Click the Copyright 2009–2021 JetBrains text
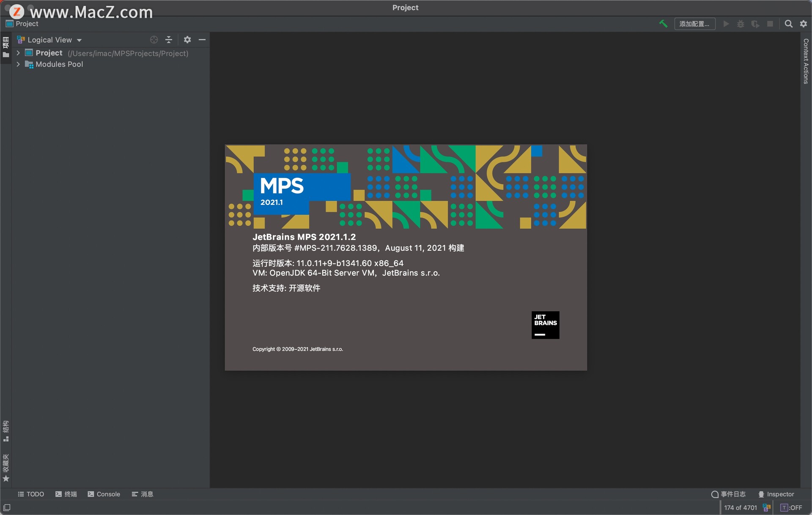Viewport: 812px width, 515px height. coord(298,349)
